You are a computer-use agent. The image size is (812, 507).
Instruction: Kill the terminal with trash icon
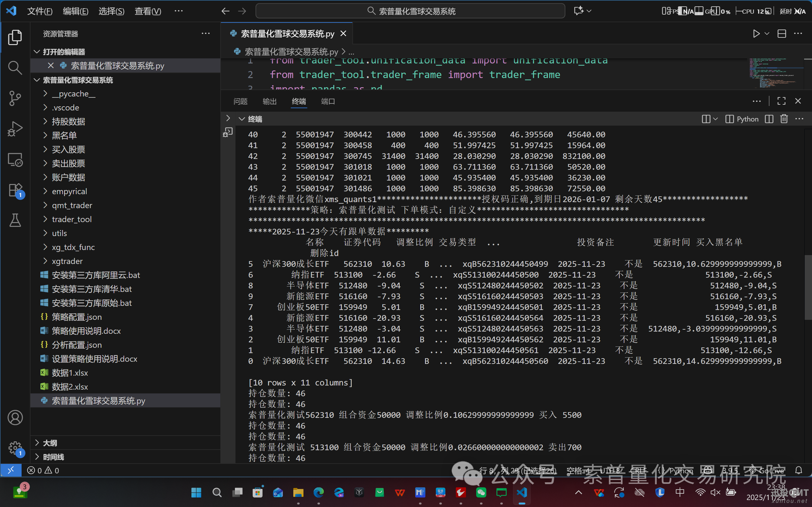pos(784,119)
